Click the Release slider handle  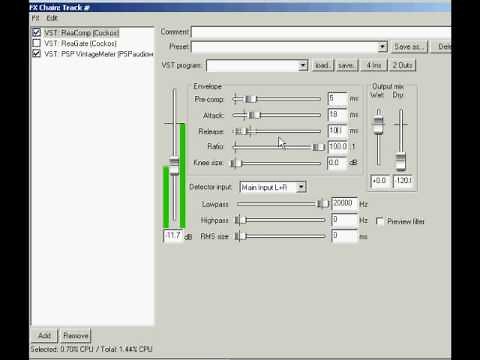[242, 132]
